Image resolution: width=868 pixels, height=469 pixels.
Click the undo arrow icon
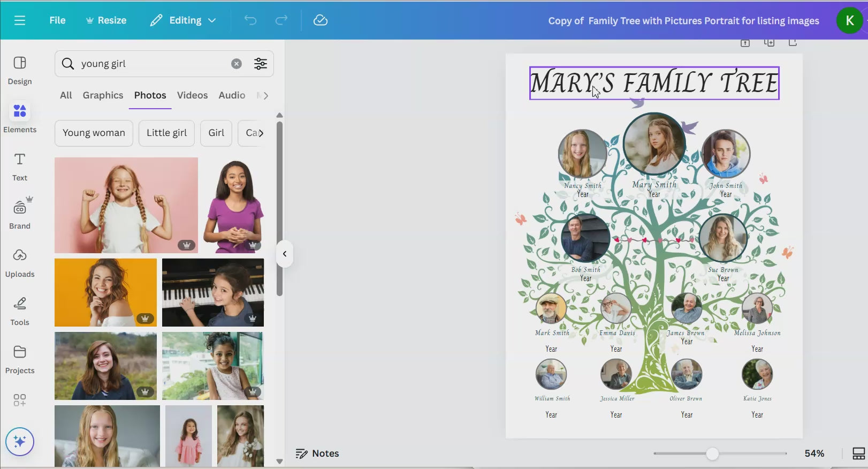click(250, 20)
